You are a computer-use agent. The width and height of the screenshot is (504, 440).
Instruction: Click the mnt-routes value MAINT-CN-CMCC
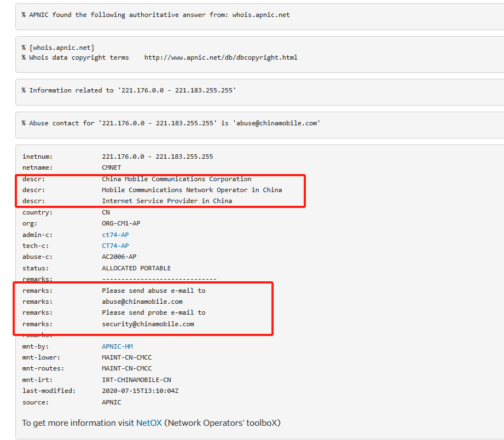[x=126, y=368]
